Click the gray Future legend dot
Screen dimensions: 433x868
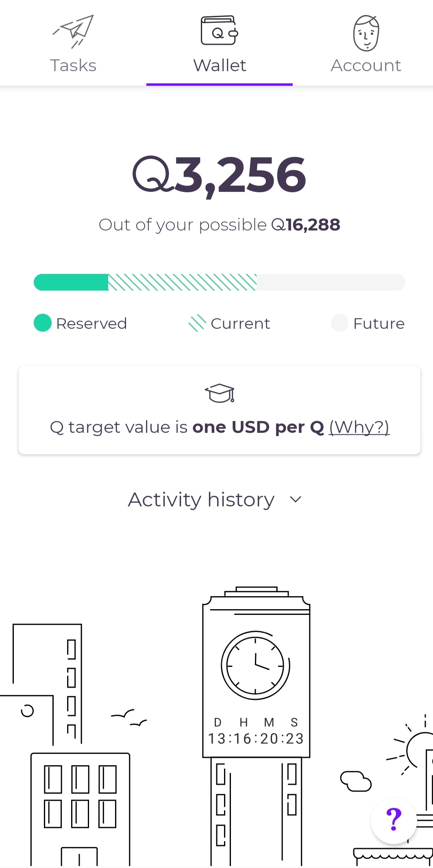pyautogui.click(x=339, y=323)
